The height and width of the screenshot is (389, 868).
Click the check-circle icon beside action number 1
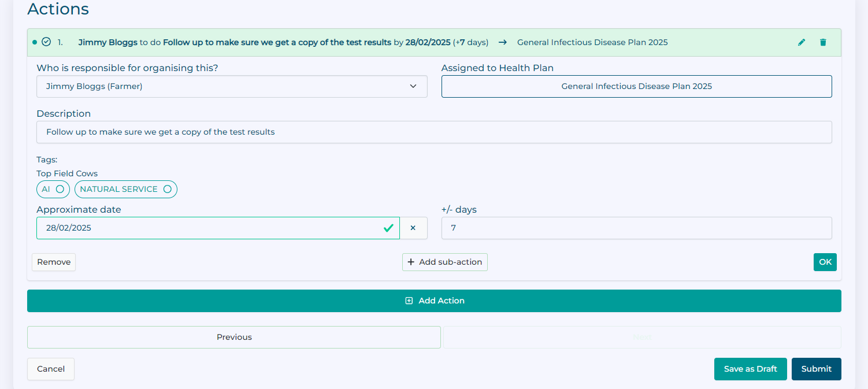[46, 42]
